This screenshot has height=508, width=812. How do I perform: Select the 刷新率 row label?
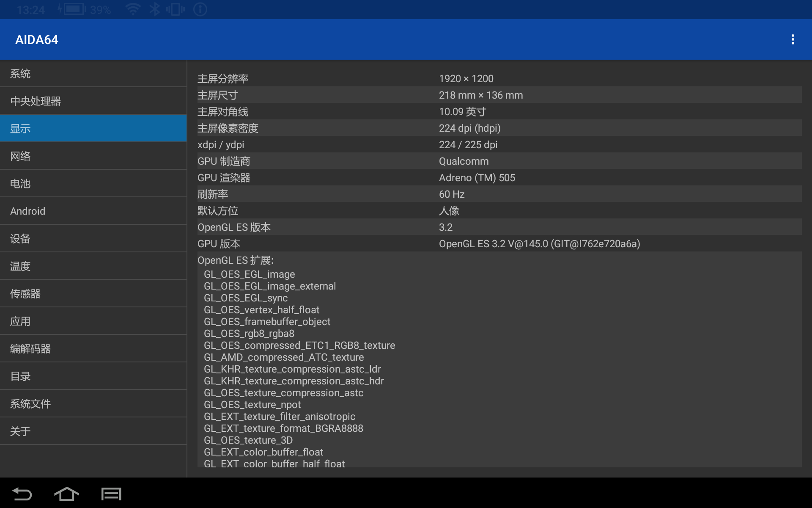click(x=213, y=194)
